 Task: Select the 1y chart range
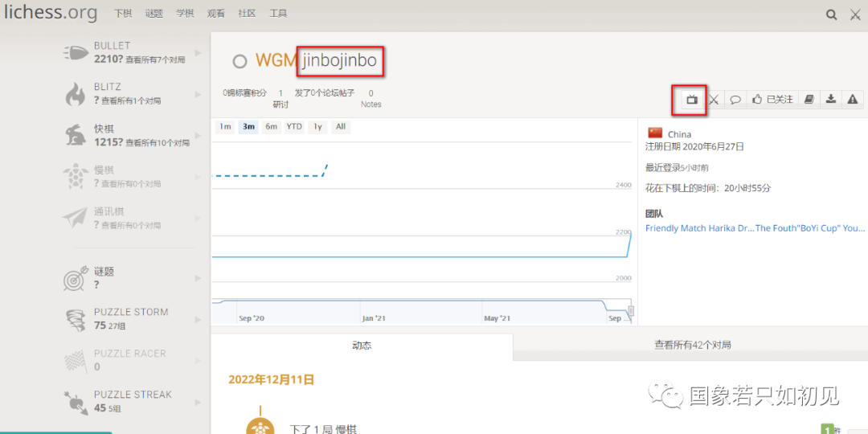click(x=317, y=127)
